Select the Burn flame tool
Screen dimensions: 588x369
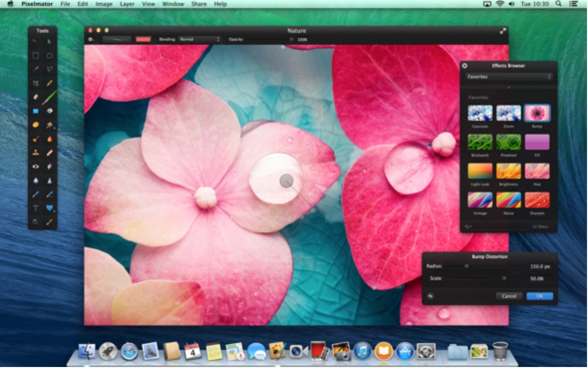[49, 139]
